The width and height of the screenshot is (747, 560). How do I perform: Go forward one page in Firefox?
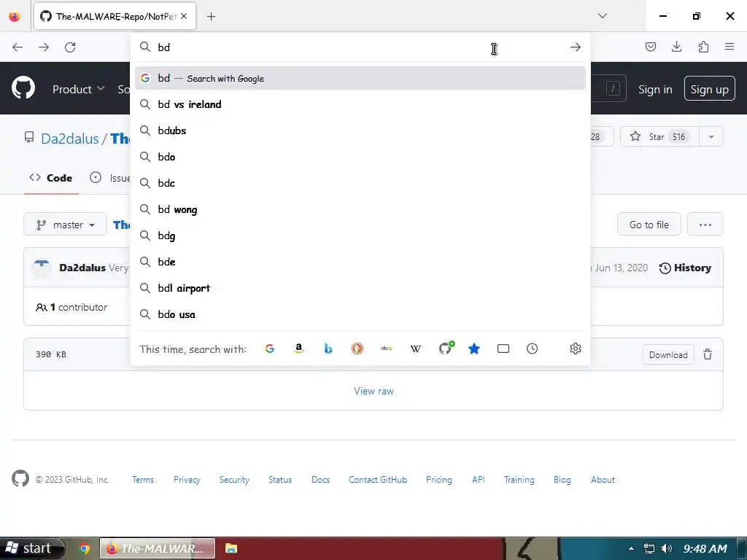pos(44,47)
